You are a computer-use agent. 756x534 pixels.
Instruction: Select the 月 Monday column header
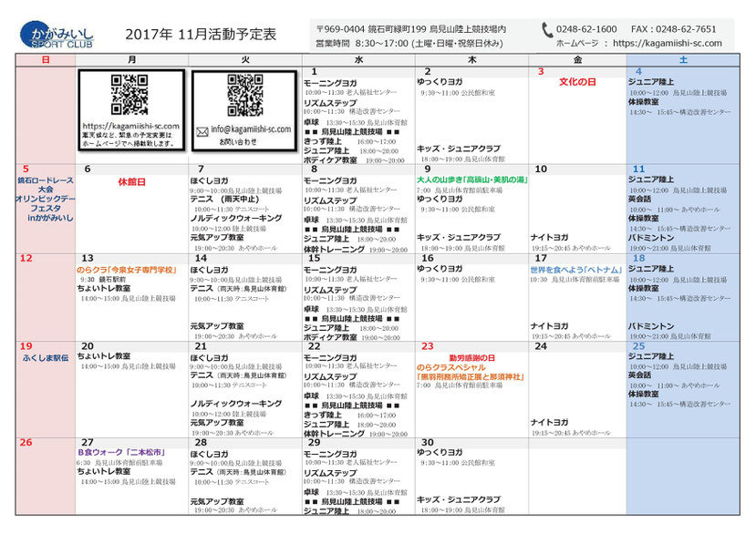[131, 60]
